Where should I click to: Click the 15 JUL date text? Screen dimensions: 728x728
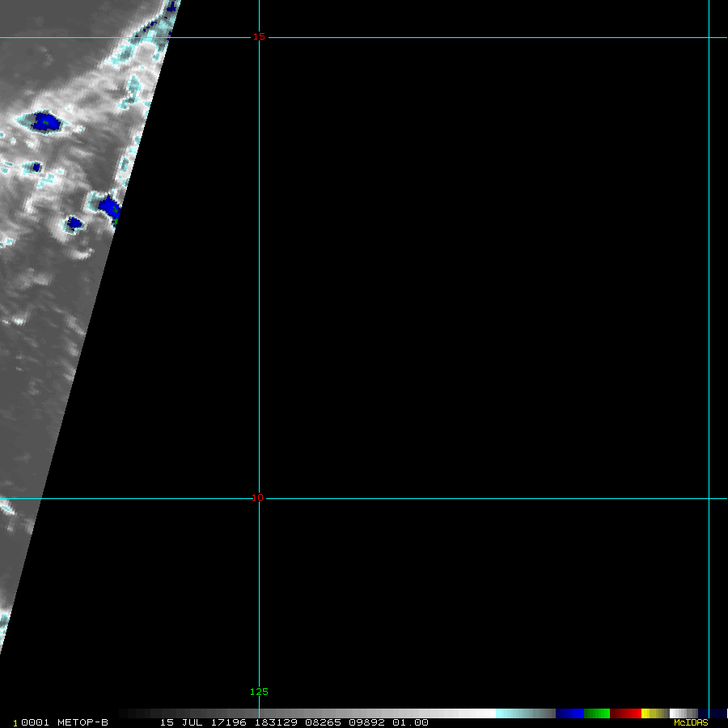coord(178,722)
